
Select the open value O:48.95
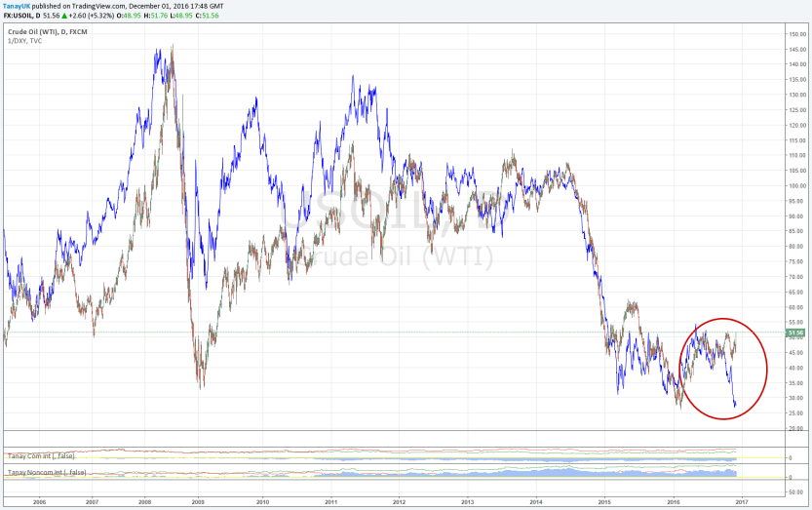point(129,16)
